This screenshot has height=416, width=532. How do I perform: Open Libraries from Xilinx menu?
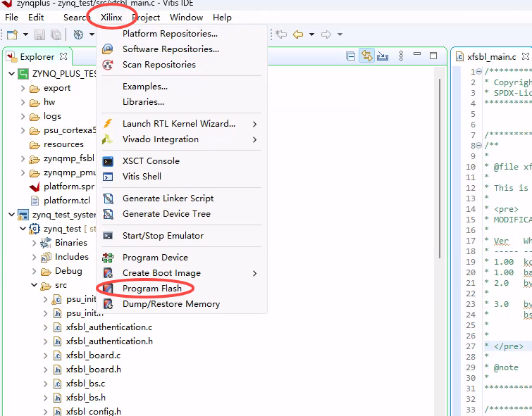pyautogui.click(x=143, y=101)
